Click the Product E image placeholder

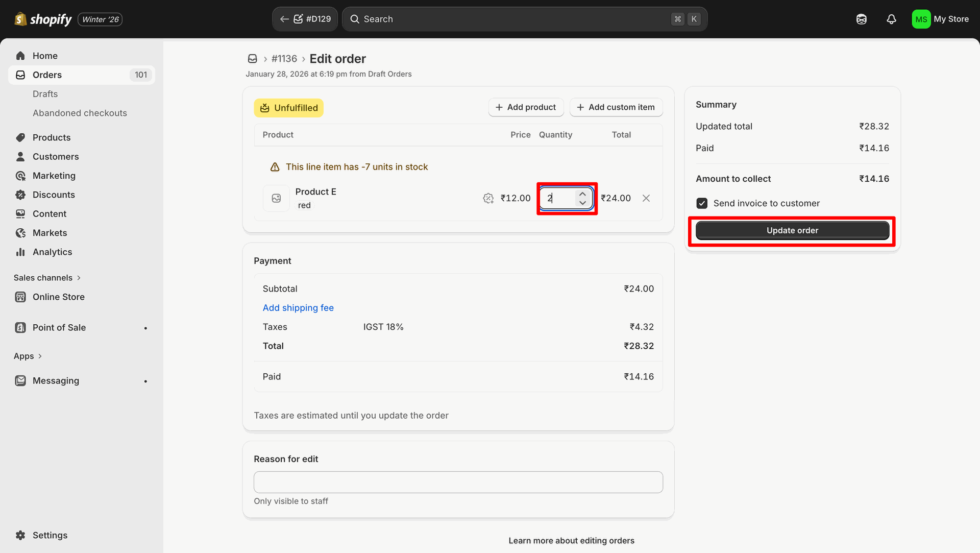point(276,198)
